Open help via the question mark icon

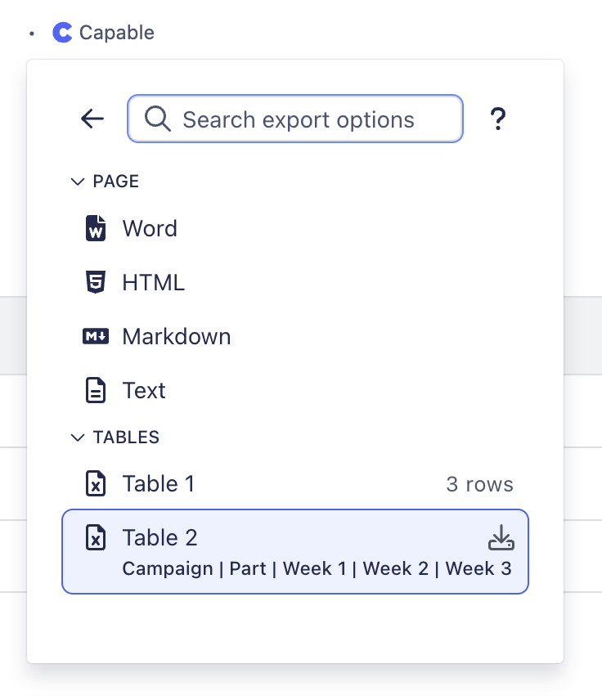pos(498,119)
